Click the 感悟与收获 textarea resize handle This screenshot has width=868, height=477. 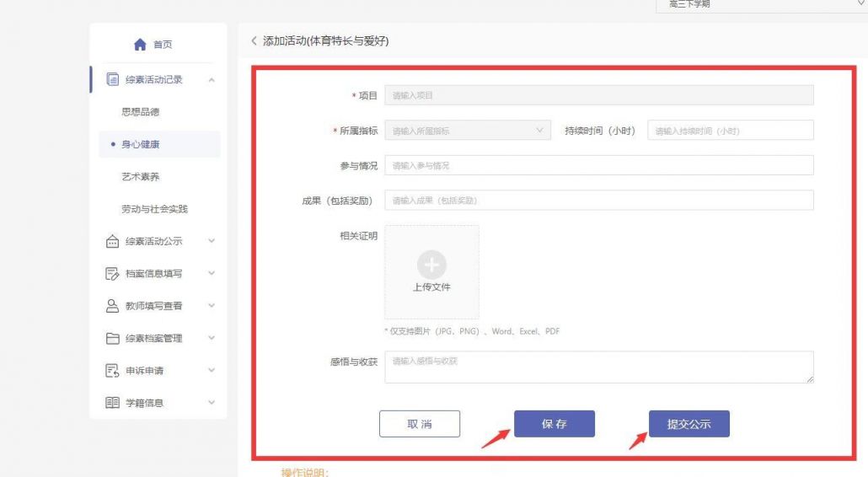pyautogui.click(x=810, y=379)
